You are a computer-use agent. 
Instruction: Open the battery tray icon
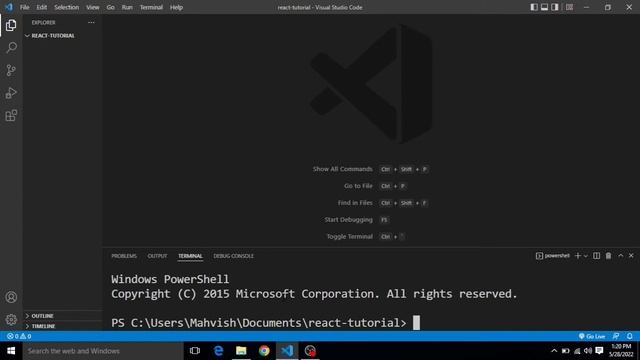click(x=565, y=351)
